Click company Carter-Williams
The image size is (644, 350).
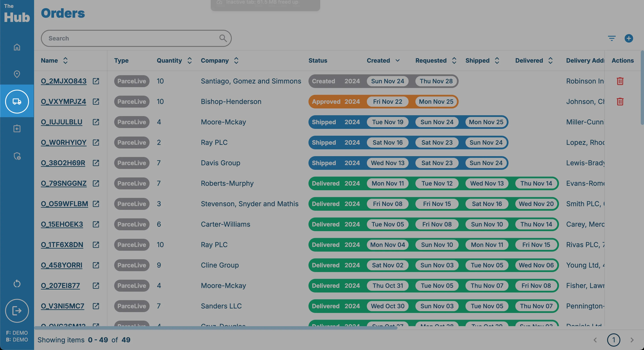click(x=226, y=224)
